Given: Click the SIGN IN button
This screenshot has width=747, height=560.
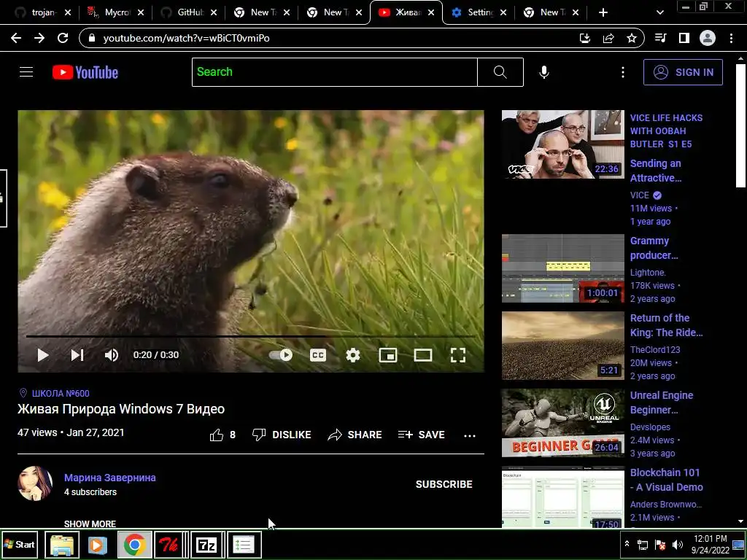Looking at the screenshot, I should (x=683, y=72).
